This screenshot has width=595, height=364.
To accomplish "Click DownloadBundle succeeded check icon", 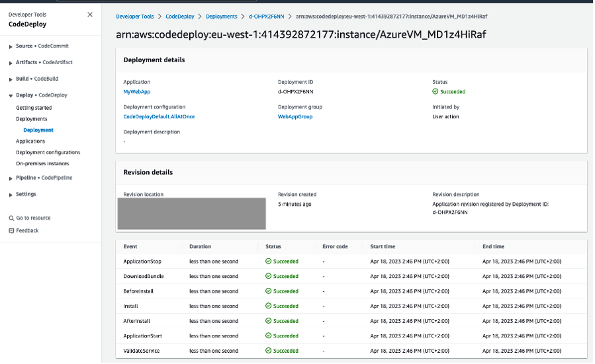I will click(x=268, y=277).
